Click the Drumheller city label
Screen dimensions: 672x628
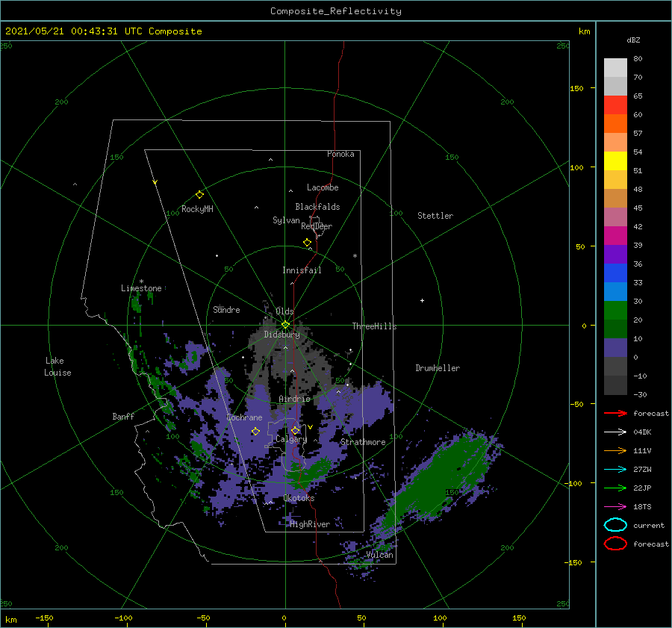pyautogui.click(x=438, y=368)
